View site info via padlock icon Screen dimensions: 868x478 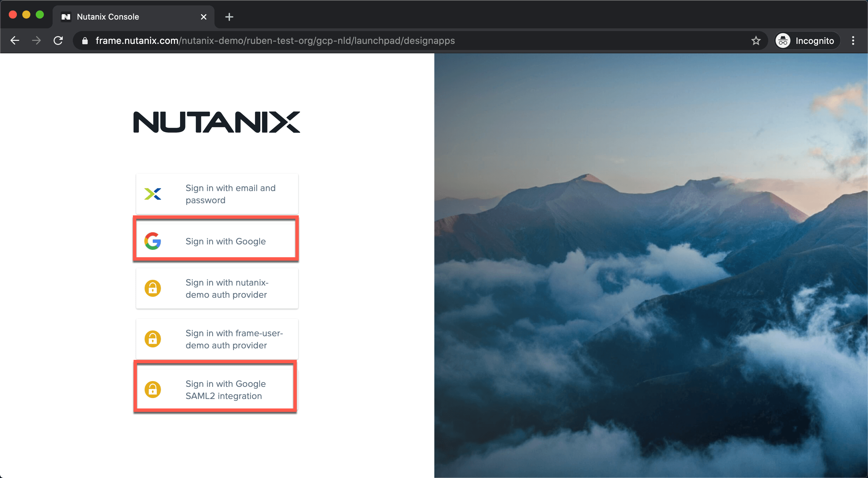pyautogui.click(x=85, y=41)
